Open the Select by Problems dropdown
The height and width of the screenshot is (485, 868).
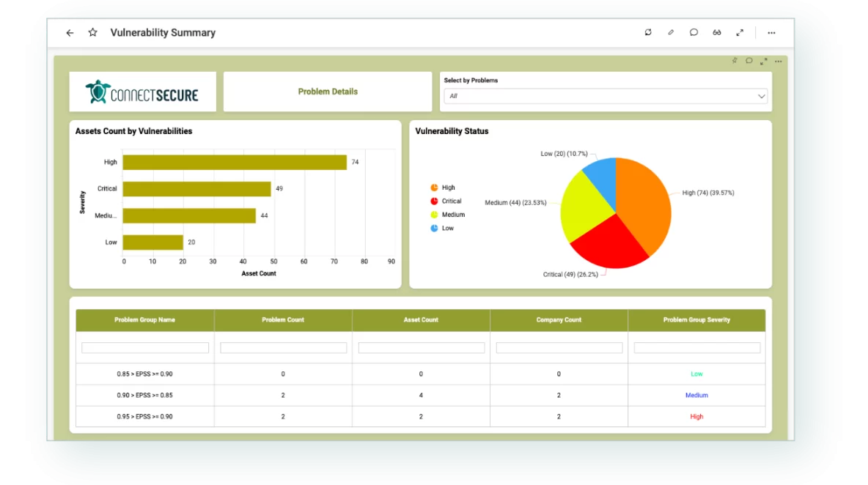[x=606, y=96]
